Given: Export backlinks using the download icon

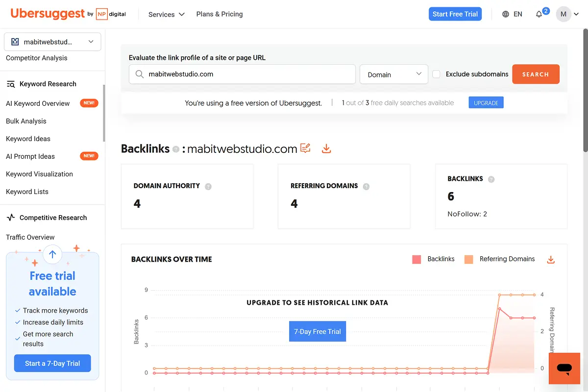Looking at the screenshot, I should click(326, 148).
